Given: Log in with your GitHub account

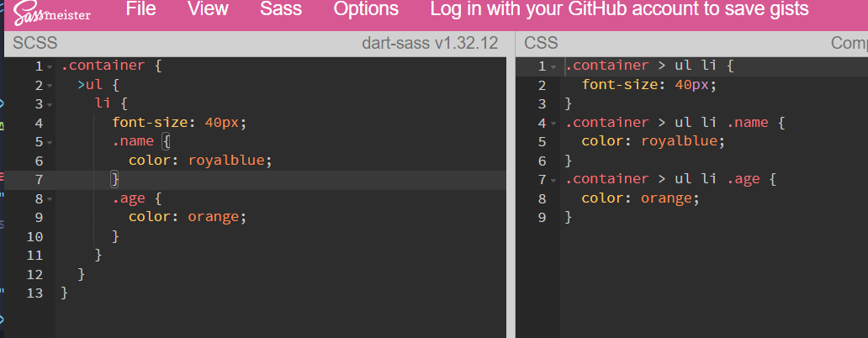Looking at the screenshot, I should tap(619, 9).
